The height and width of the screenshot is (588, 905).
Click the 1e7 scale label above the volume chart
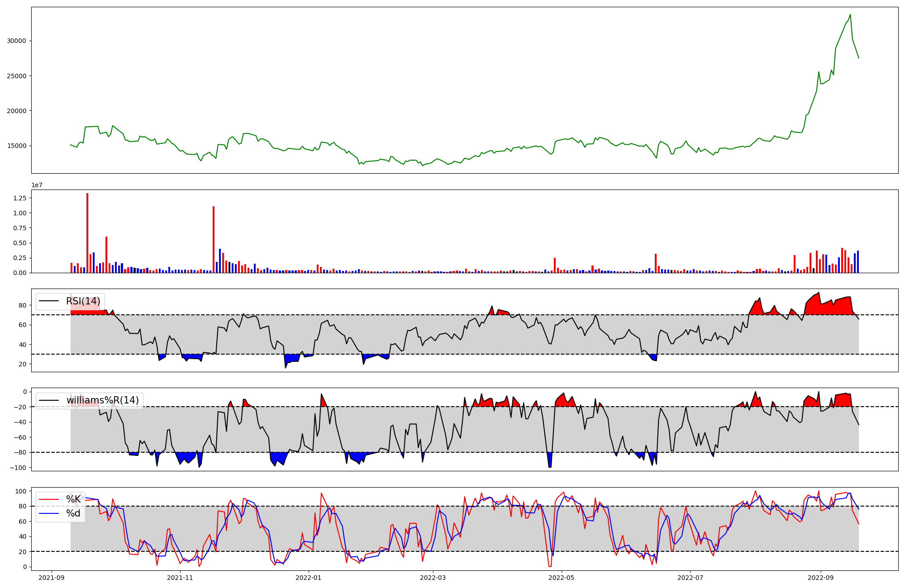[38, 185]
